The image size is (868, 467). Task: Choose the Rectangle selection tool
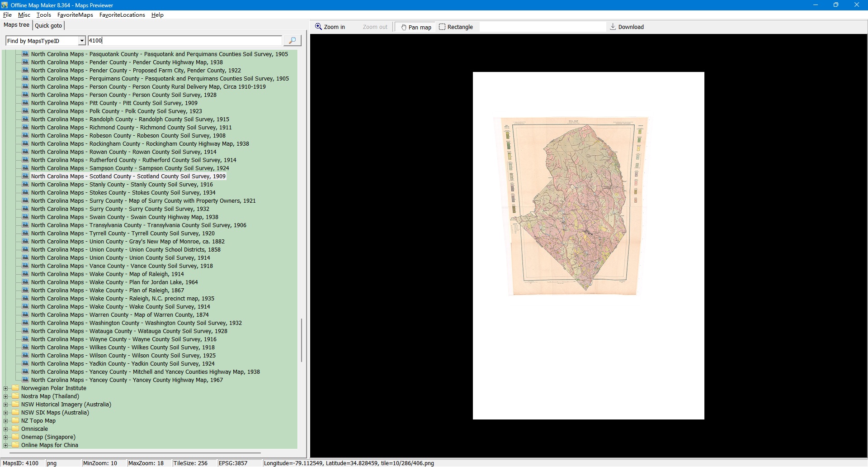click(x=456, y=27)
